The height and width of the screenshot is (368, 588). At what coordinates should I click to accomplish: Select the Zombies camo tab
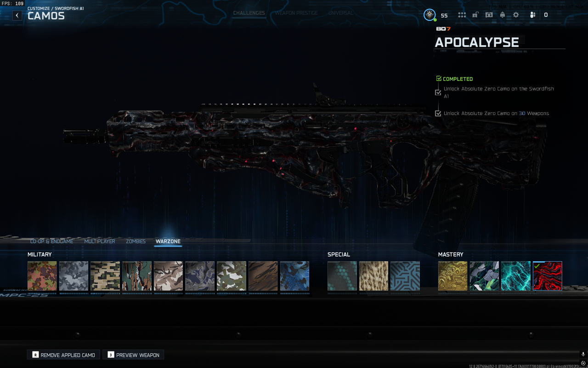[136, 241]
